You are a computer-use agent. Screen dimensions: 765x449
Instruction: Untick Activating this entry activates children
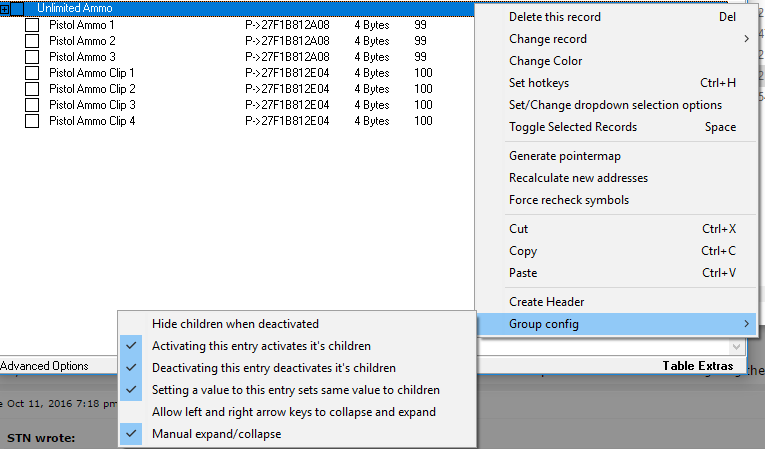pyautogui.click(x=261, y=346)
